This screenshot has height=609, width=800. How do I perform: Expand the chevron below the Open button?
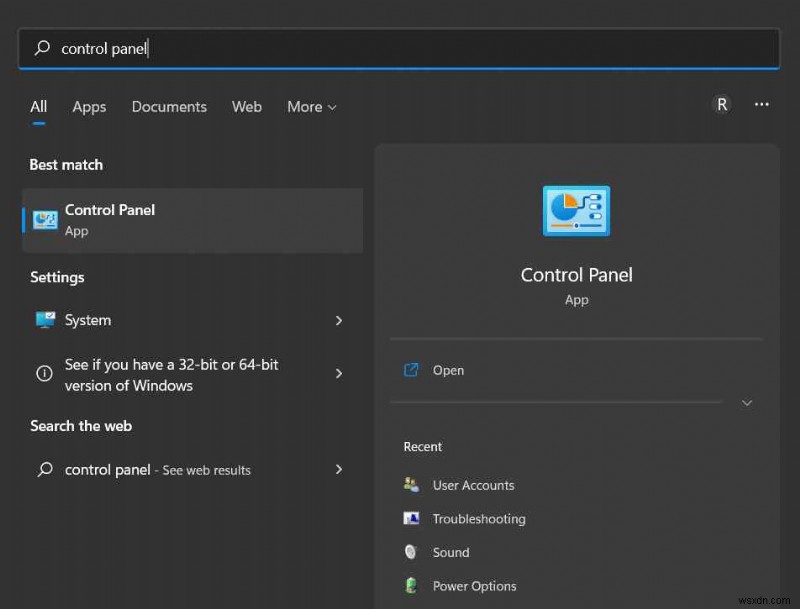tap(747, 403)
